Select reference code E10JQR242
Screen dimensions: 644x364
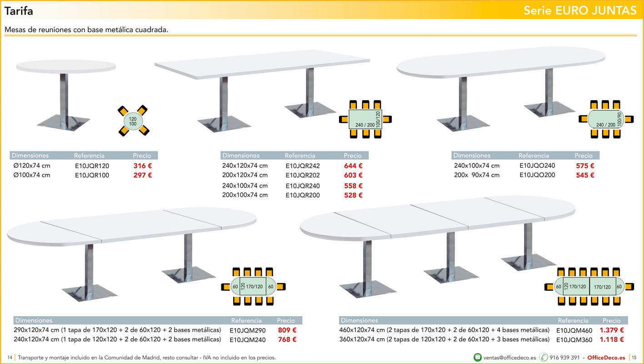(303, 166)
